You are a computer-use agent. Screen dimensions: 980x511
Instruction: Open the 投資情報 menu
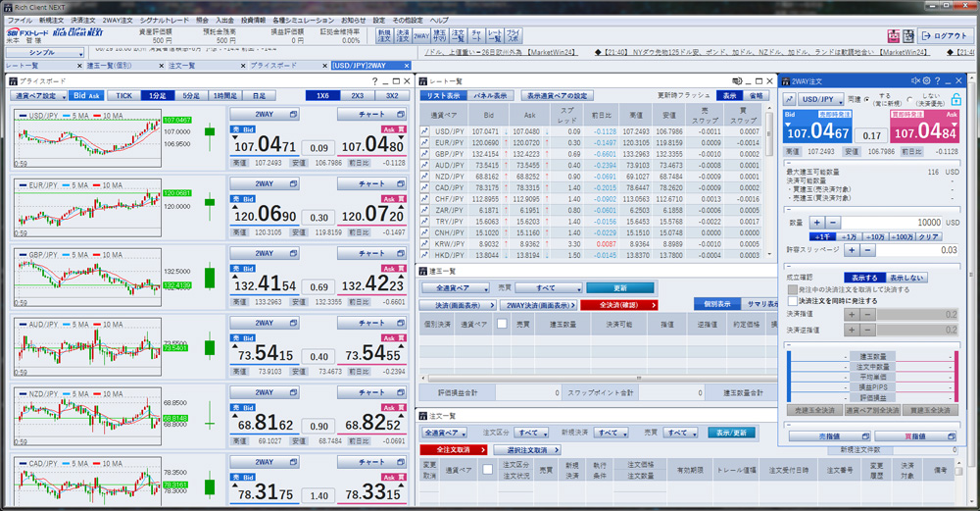[x=253, y=20]
